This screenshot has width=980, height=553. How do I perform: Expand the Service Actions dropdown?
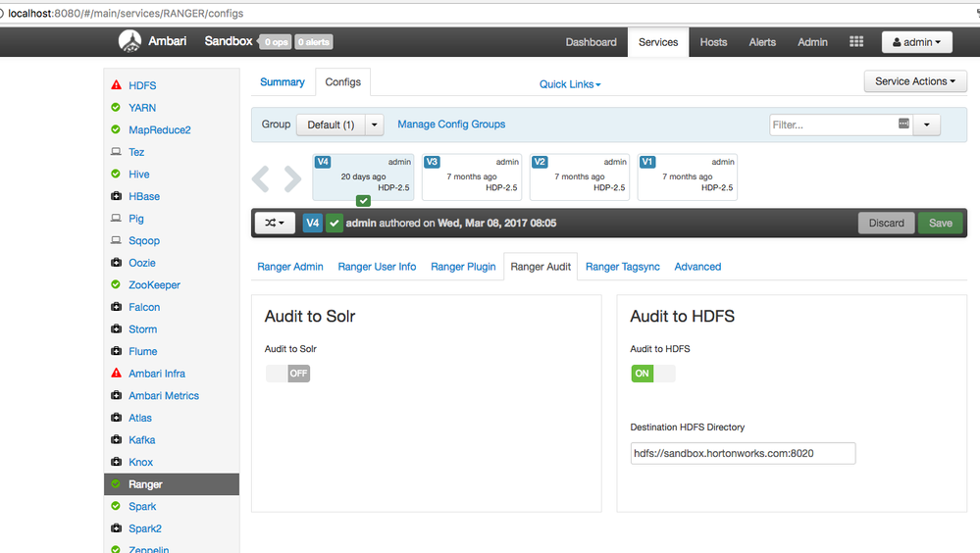pos(915,81)
